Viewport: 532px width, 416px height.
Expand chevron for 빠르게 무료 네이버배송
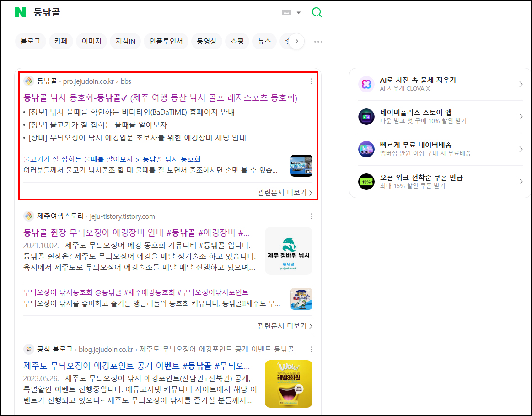[521, 149]
